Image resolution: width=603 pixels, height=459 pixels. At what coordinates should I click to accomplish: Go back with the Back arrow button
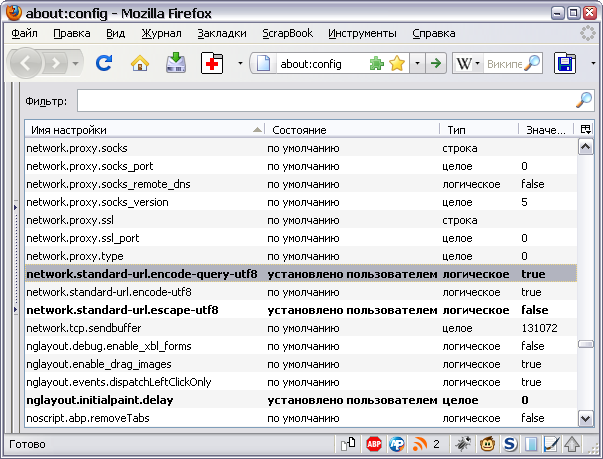(25, 63)
